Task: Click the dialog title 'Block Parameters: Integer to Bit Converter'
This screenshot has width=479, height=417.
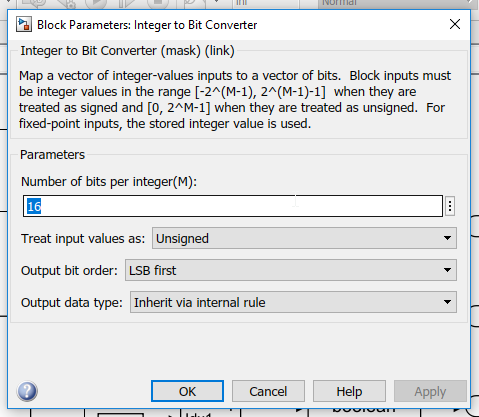Action: tap(147, 25)
